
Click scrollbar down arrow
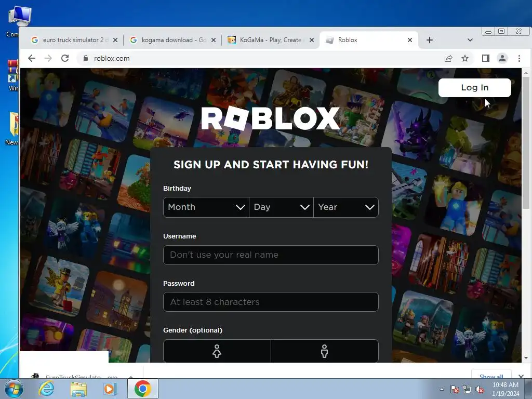pos(526,358)
